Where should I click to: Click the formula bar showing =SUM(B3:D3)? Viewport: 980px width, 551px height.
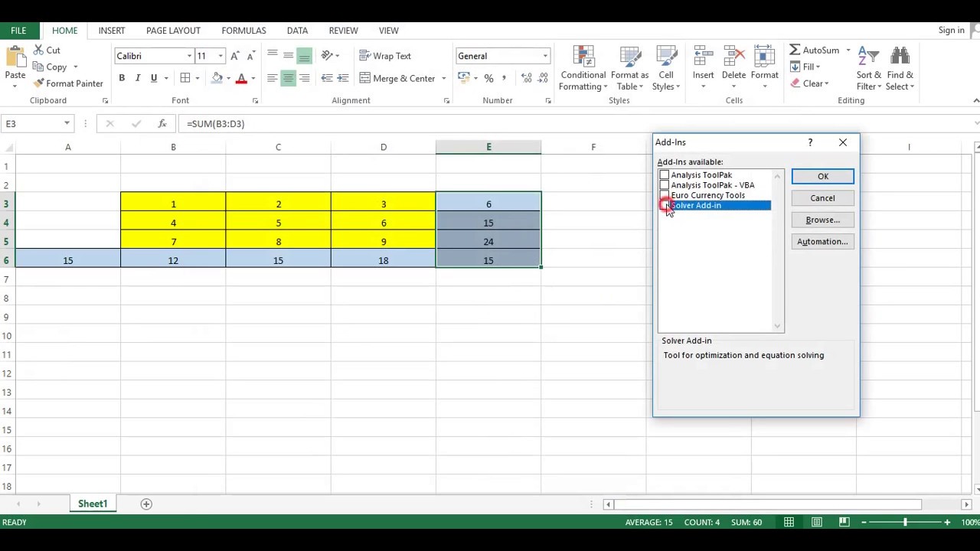coord(574,123)
